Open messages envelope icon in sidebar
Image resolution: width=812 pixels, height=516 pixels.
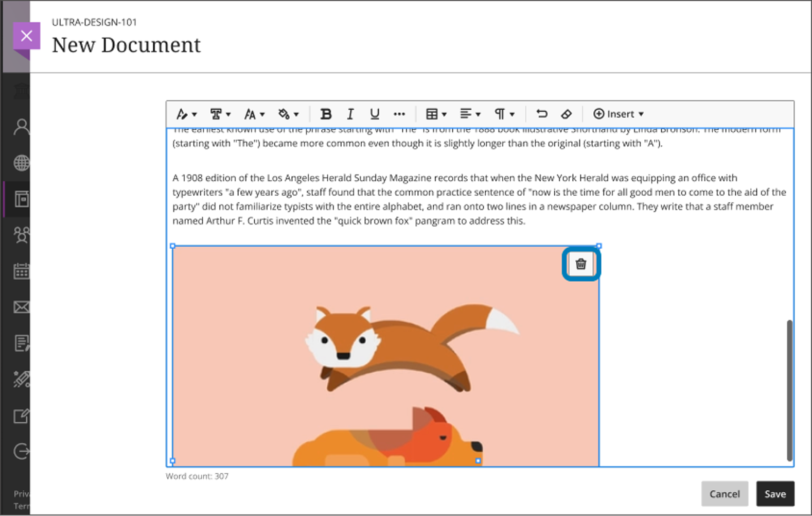pyautogui.click(x=21, y=307)
